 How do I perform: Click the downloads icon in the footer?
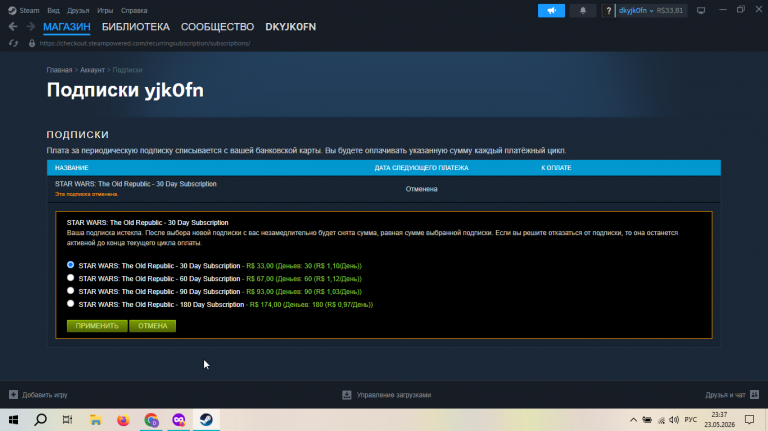(x=347, y=395)
